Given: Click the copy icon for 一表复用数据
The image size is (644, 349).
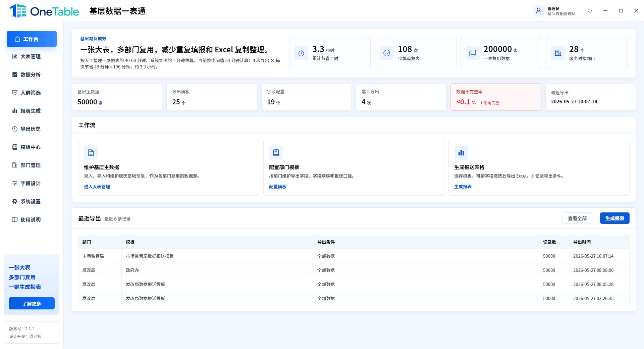Looking at the screenshot, I should click(x=473, y=53).
